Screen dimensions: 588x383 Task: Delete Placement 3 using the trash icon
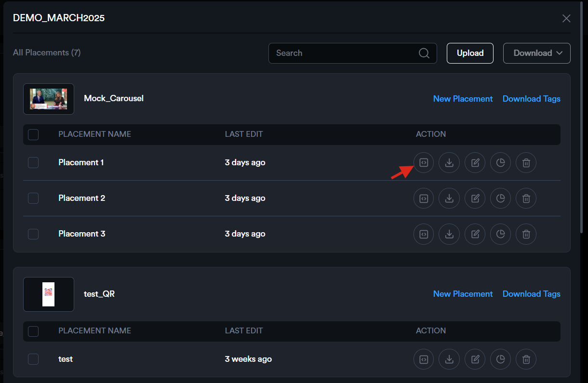[x=526, y=234]
